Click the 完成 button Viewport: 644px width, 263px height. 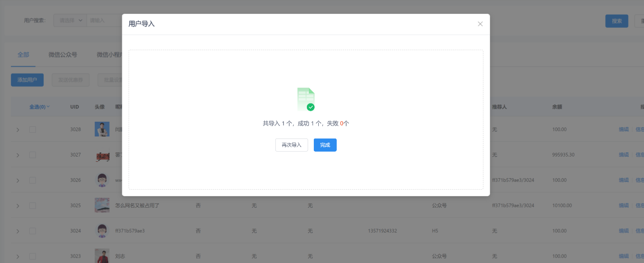[x=325, y=145]
